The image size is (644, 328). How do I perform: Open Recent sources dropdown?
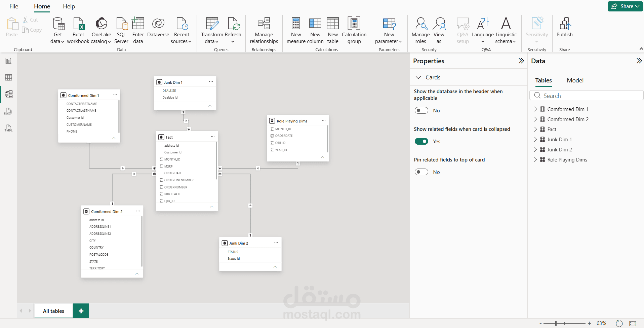[182, 31]
